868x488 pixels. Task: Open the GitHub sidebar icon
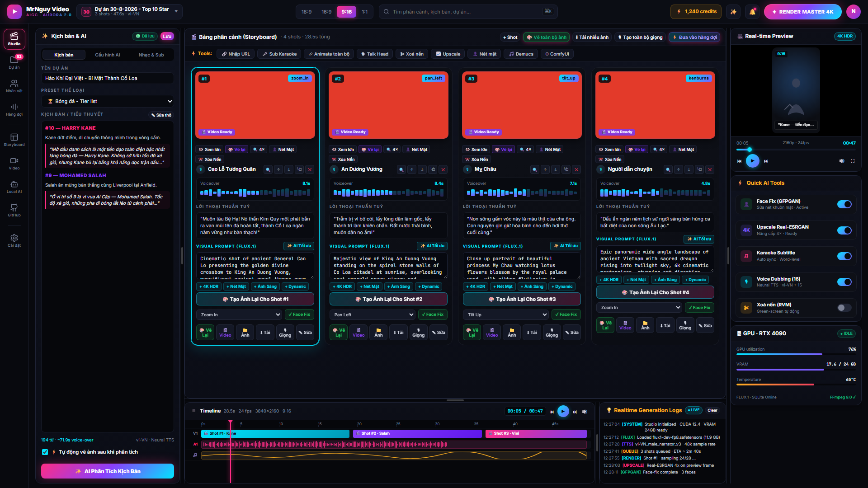point(14,210)
